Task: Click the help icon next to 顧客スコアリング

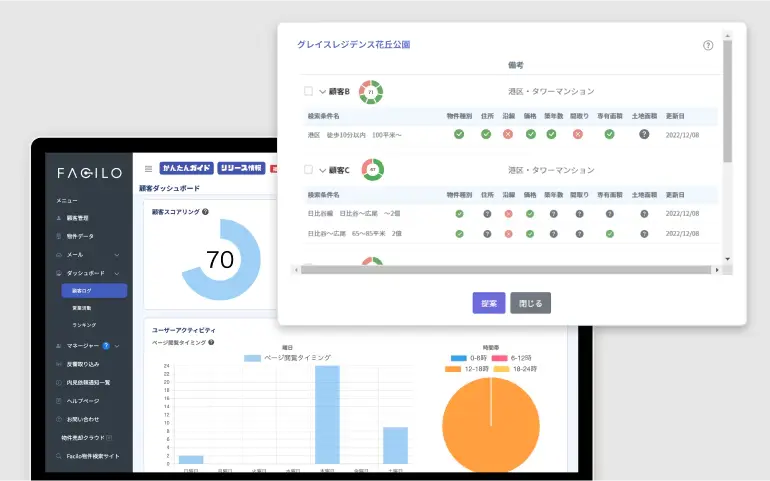Action: point(205,212)
